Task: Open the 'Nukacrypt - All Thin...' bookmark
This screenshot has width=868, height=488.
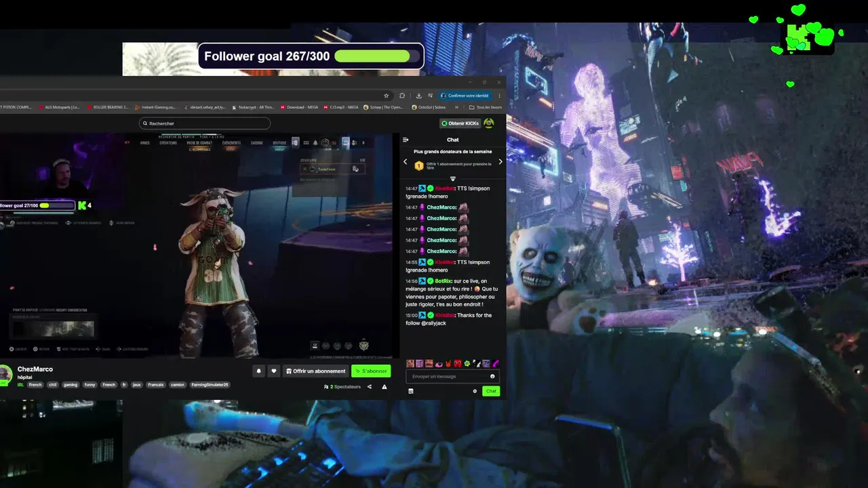Action: 253,107
